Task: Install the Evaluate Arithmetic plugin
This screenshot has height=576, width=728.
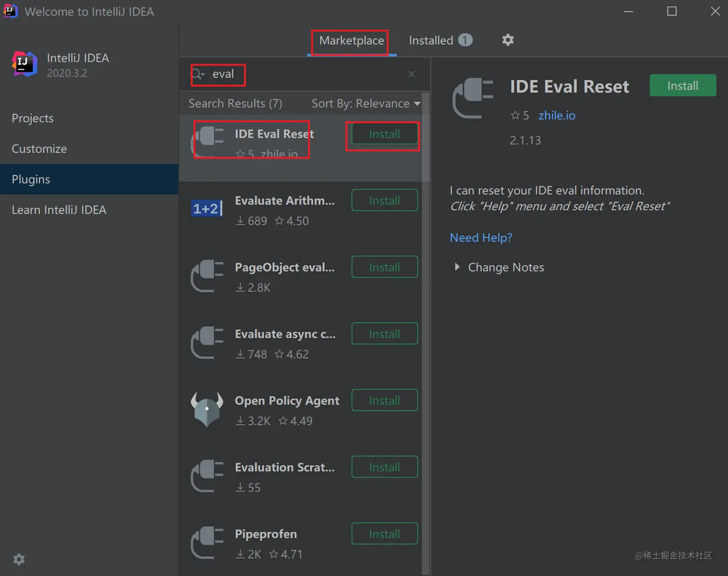Action: 385,201
